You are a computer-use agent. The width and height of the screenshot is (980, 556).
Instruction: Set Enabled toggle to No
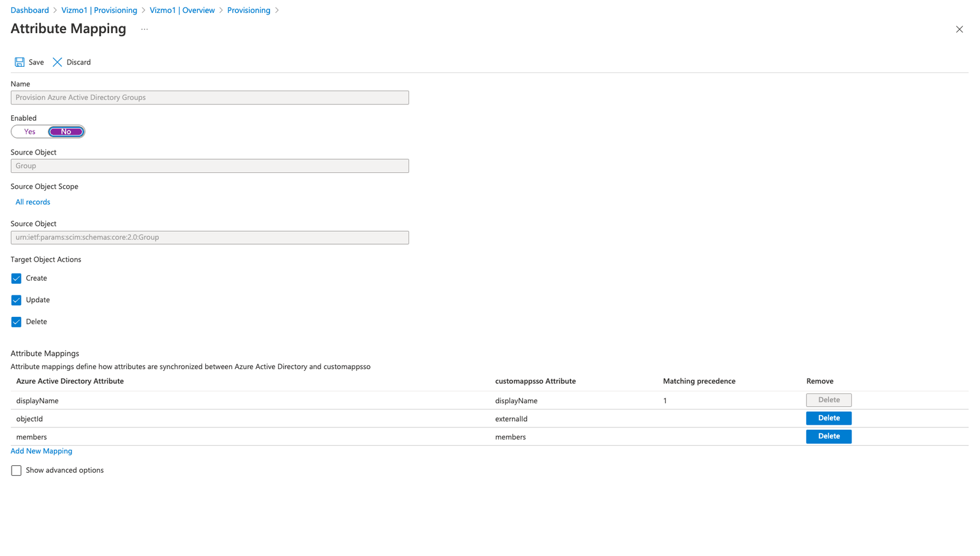[66, 132]
